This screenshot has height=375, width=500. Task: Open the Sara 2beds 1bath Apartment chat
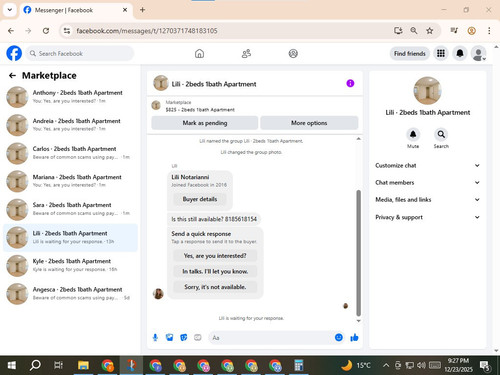(x=70, y=209)
